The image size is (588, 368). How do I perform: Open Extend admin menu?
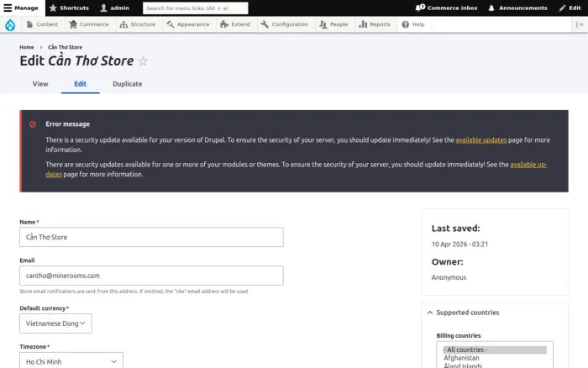235,24
